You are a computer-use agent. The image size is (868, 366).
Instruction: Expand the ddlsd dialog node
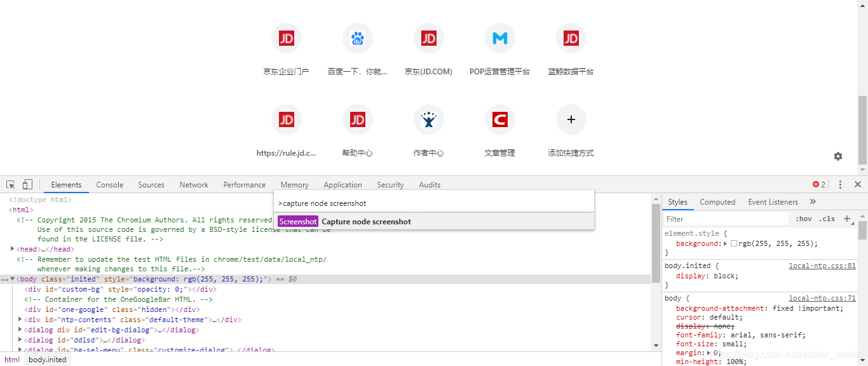pyautogui.click(x=20, y=340)
